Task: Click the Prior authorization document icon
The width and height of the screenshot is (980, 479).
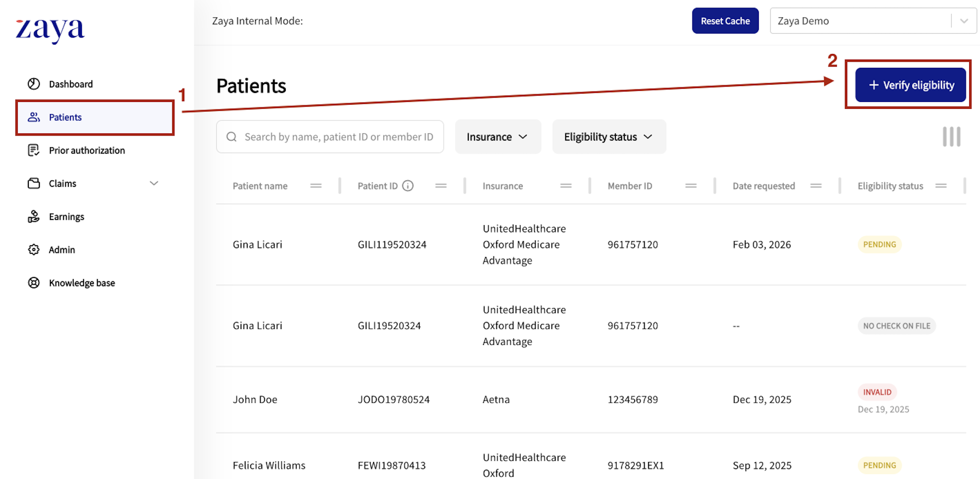Action: (x=34, y=150)
